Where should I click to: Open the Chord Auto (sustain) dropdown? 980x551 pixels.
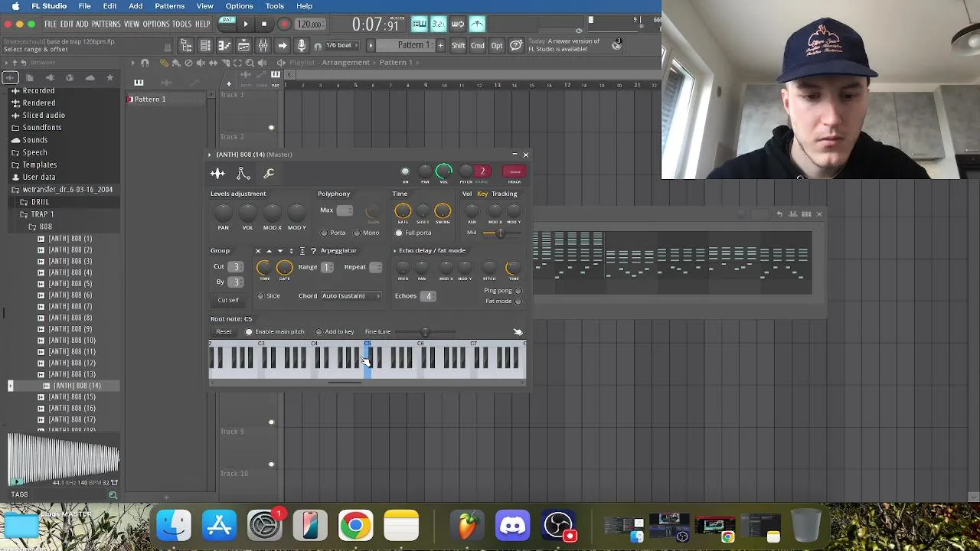click(x=351, y=296)
